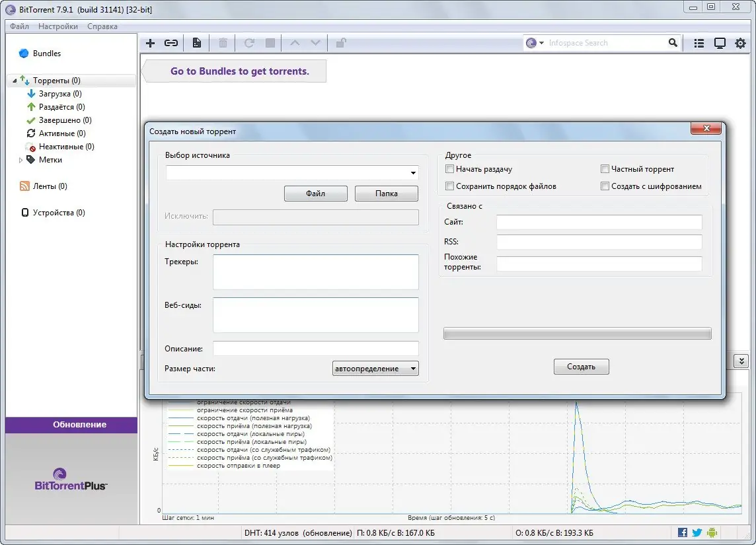Click the Remove torrent trash icon
The height and width of the screenshot is (545, 756).
point(223,44)
